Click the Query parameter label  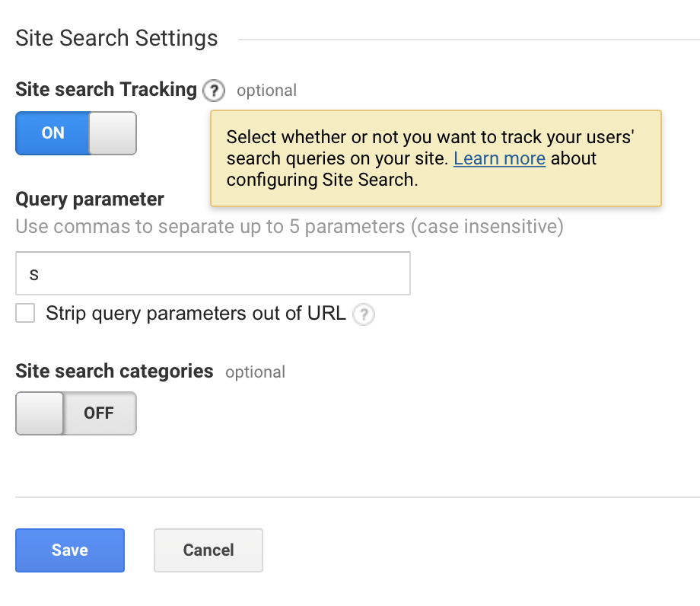(90, 199)
